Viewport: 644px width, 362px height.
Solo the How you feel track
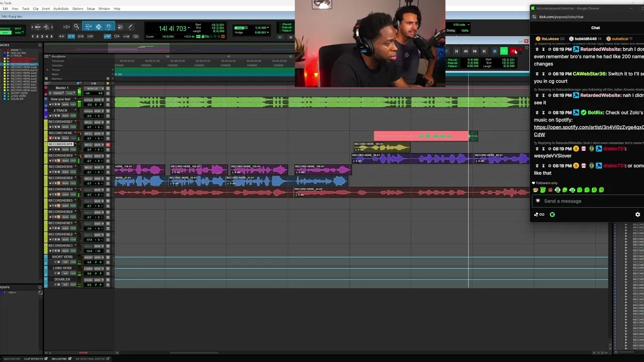(56, 105)
